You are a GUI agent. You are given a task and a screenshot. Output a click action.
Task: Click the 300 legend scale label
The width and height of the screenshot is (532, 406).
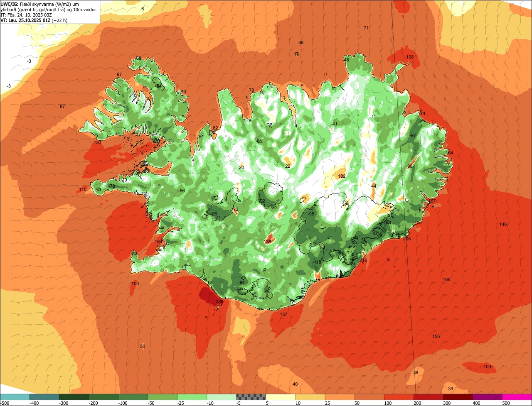[x=447, y=403]
